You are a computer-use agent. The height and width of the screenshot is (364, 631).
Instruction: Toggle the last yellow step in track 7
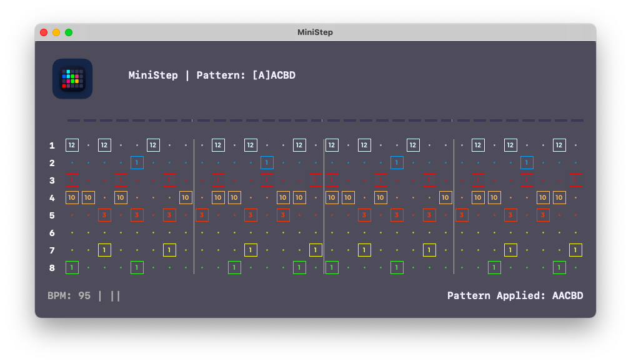click(x=575, y=250)
